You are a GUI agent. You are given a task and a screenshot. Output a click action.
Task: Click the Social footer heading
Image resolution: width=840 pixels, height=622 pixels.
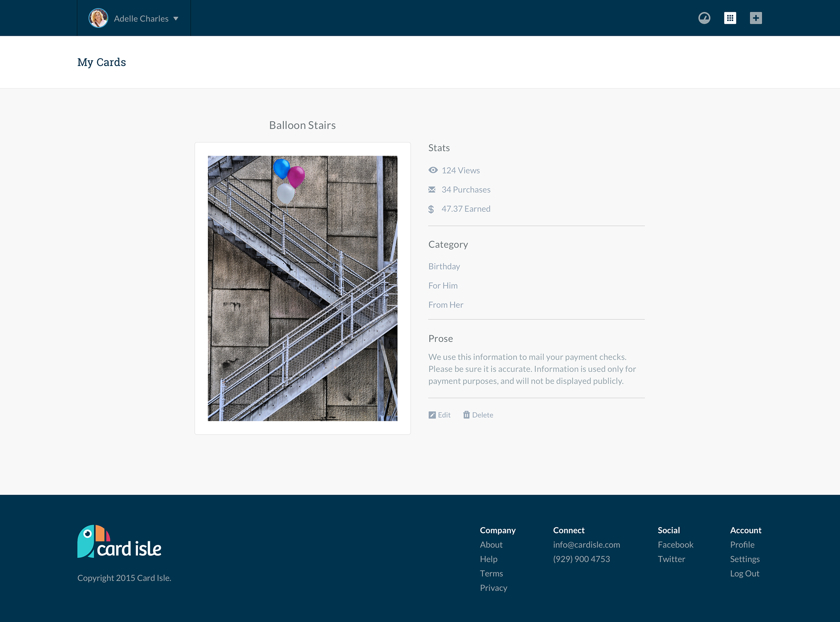coord(668,530)
